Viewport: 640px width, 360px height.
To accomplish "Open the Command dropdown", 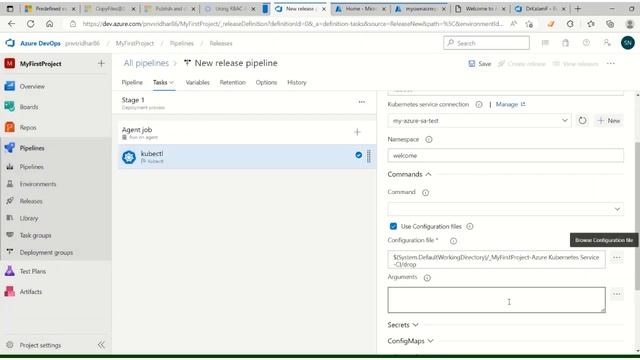I will pyautogui.click(x=505, y=209).
